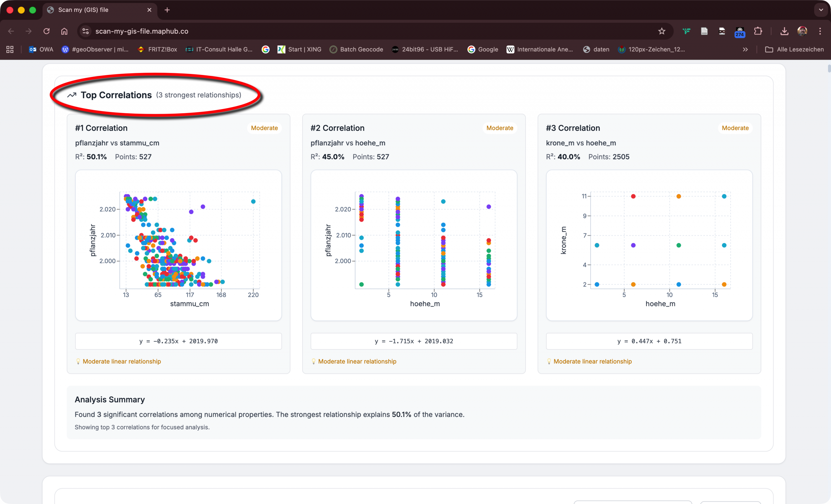Reload the page with refresh icon
The image size is (831, 504).
click(46, 31)
